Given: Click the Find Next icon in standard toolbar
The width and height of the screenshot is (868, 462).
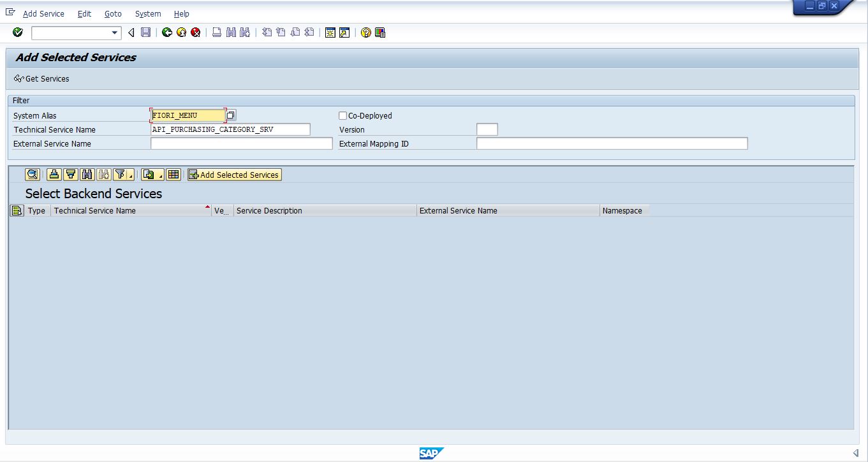Looking at the screenshot, I should 244,32.
